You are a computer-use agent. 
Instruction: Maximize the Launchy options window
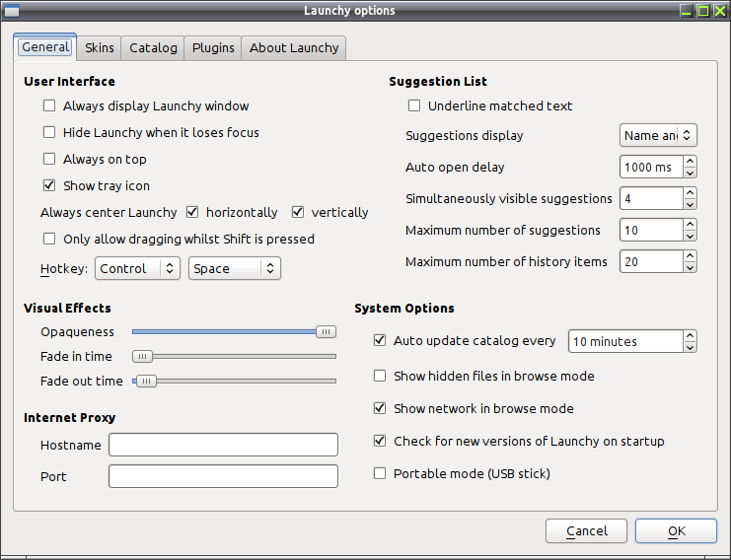[x=703, y=10]
